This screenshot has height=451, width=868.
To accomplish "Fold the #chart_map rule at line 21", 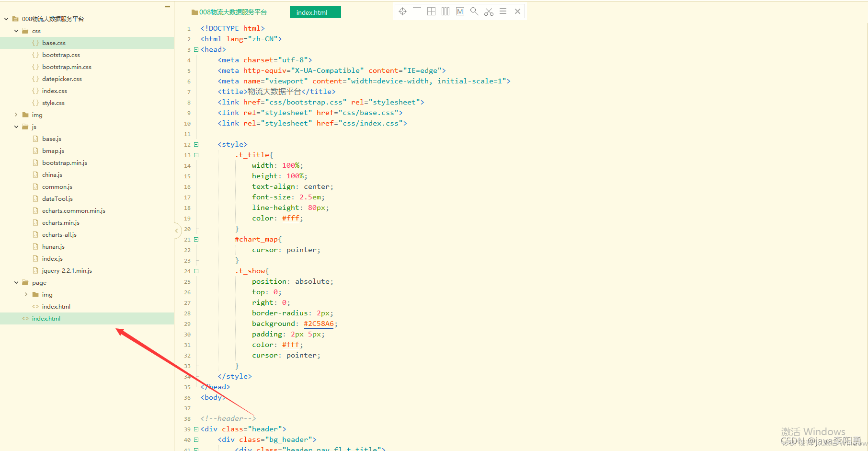I will click(x=196, y=239).
